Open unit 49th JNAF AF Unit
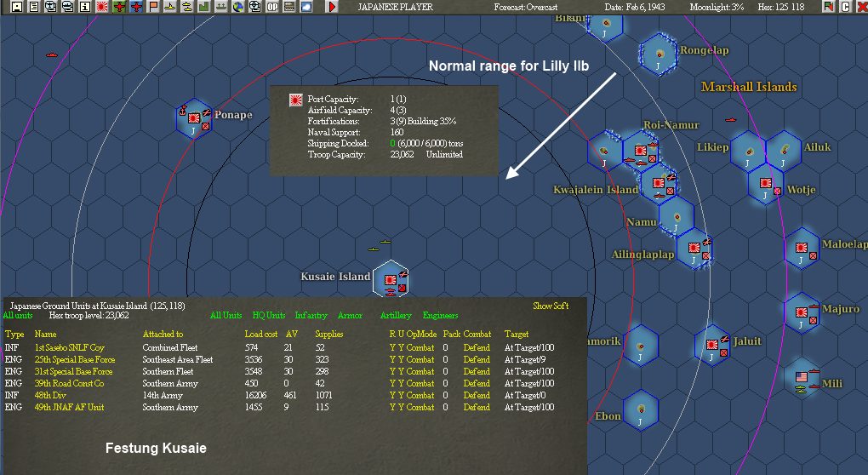868x475 pixels. (69, 407)
